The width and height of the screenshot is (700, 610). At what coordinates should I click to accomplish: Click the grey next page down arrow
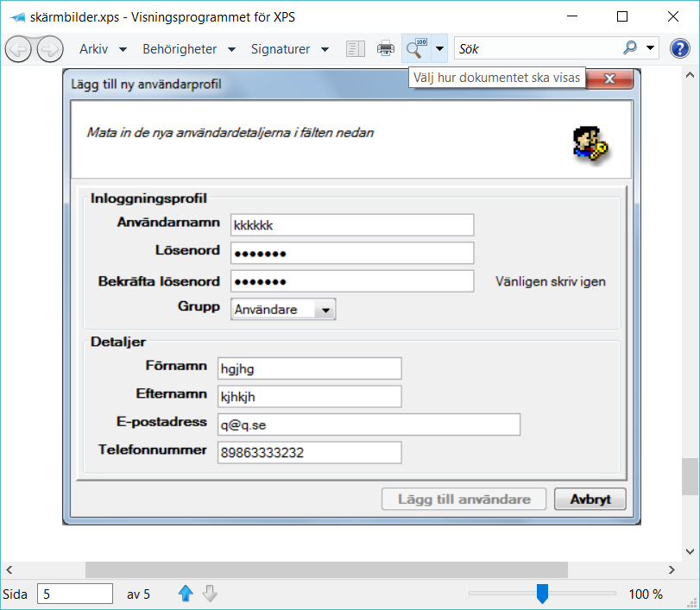(210, 594)
